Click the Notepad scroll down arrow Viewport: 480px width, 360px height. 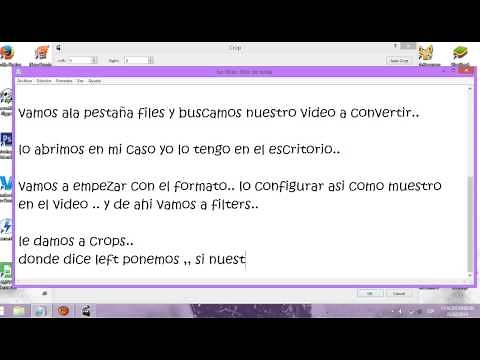click(x=470, y=275)
